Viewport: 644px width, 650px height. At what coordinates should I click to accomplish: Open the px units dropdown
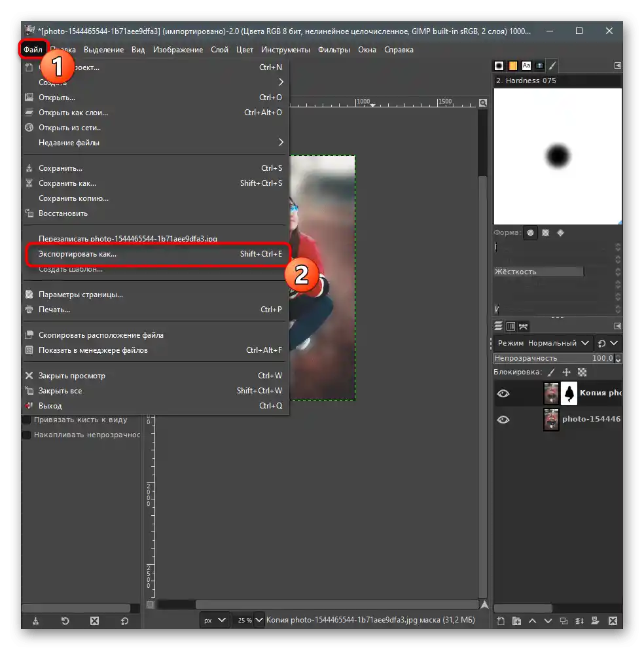point(214,620)
